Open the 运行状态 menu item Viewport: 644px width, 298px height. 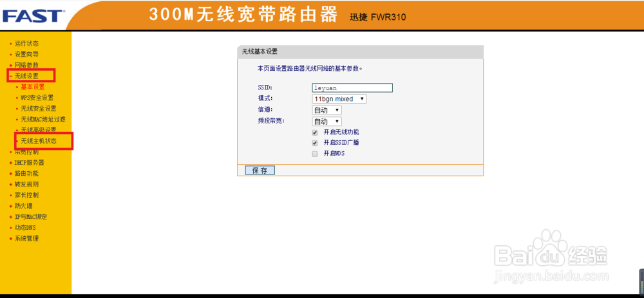(x=26, y=44)
